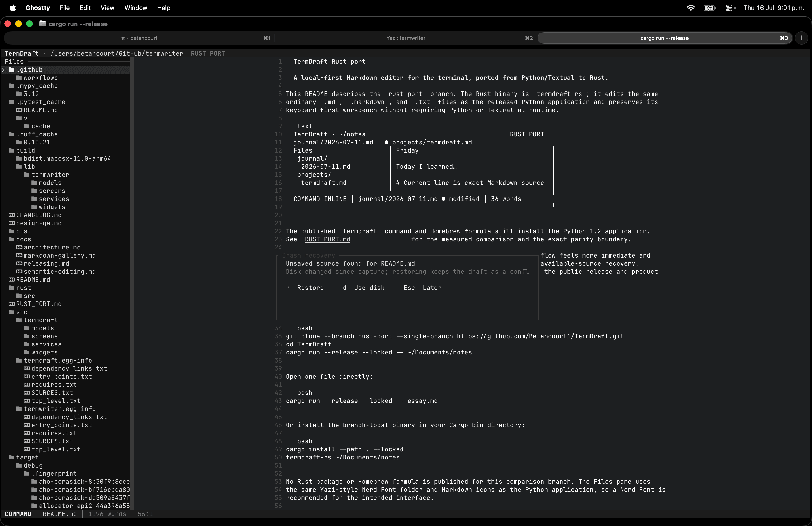This screenshot has width=812, height=526.
Task: Click the git clone command line
Action: 455,336
